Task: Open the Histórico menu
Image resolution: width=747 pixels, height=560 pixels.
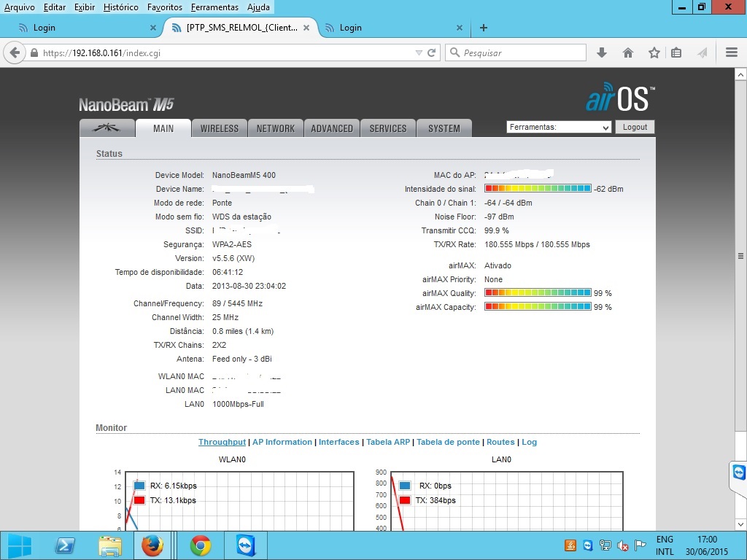Action: point(120,7)
